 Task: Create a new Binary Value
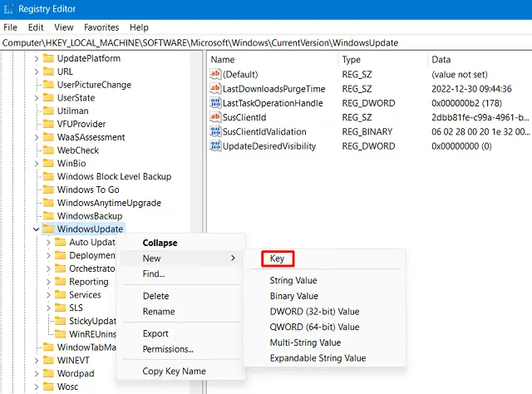325,296
